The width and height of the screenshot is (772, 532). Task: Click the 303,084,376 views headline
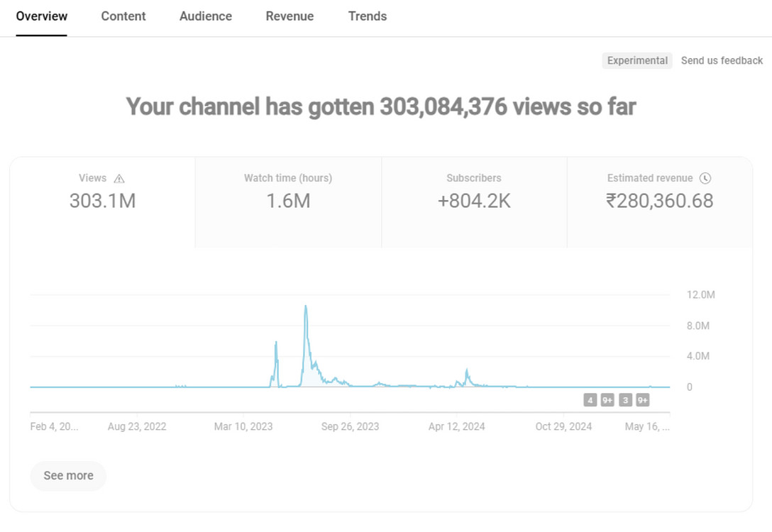381,107
